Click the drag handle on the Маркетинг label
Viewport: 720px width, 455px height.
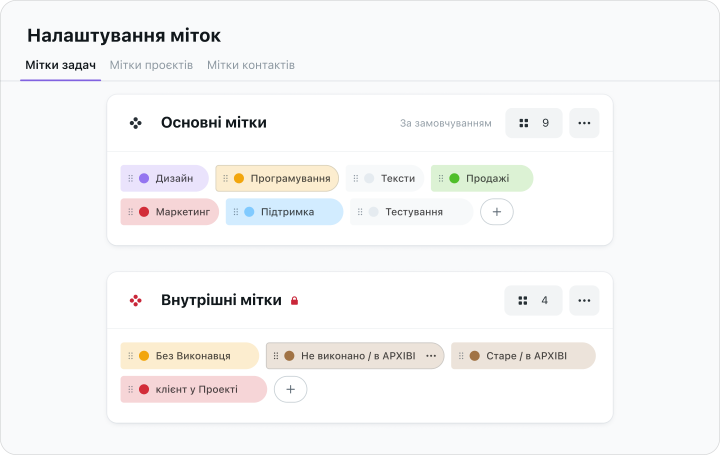[x=130, y=212]
